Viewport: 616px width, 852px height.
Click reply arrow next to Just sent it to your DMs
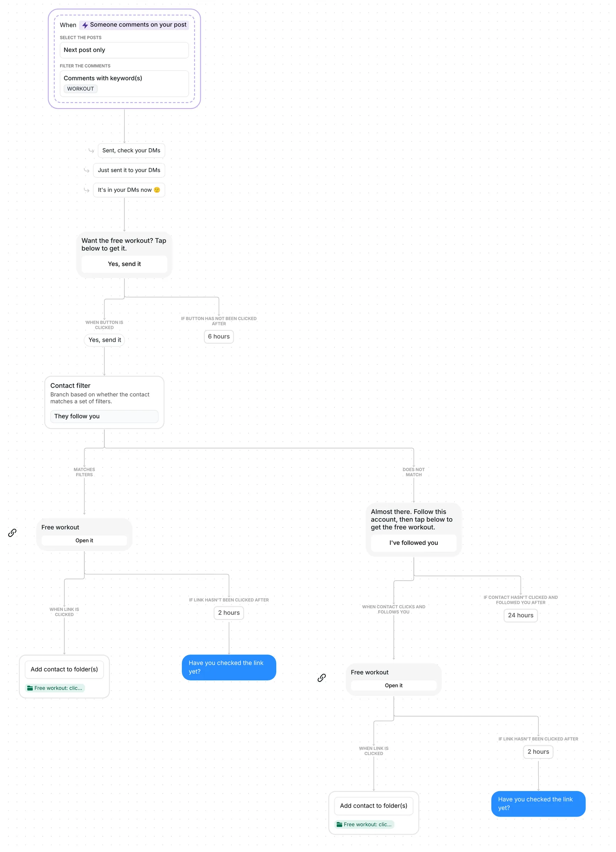pyautogui.click(x=87, y=170)
